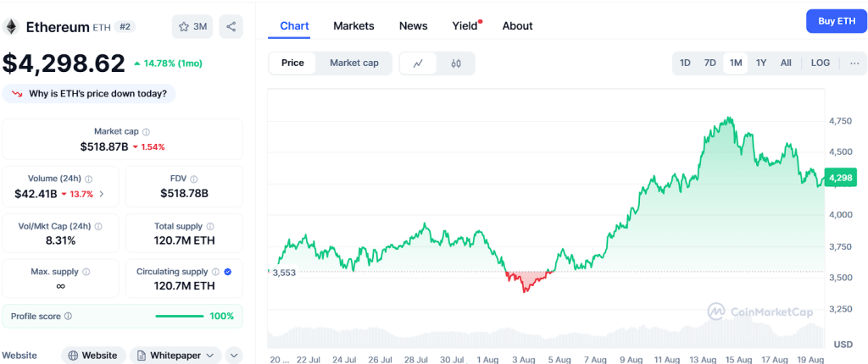
Task: Open the About tab
Action: [x=518, y=26]
